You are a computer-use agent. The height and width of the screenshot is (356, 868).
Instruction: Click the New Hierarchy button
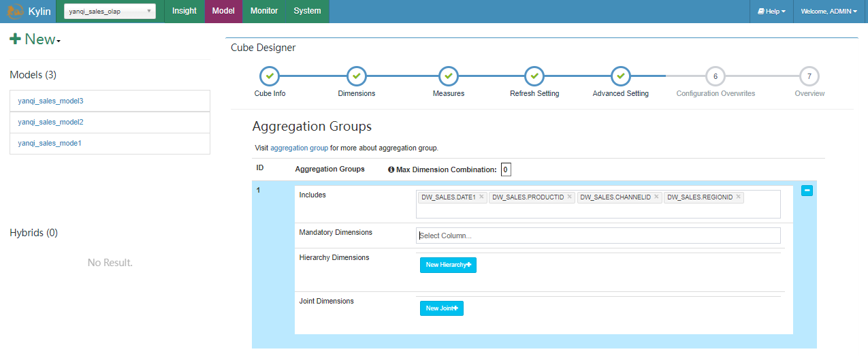[448, 265]
